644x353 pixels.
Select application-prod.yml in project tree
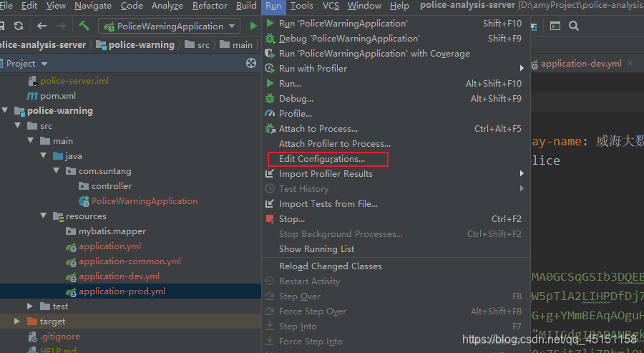tap(122, 291)
